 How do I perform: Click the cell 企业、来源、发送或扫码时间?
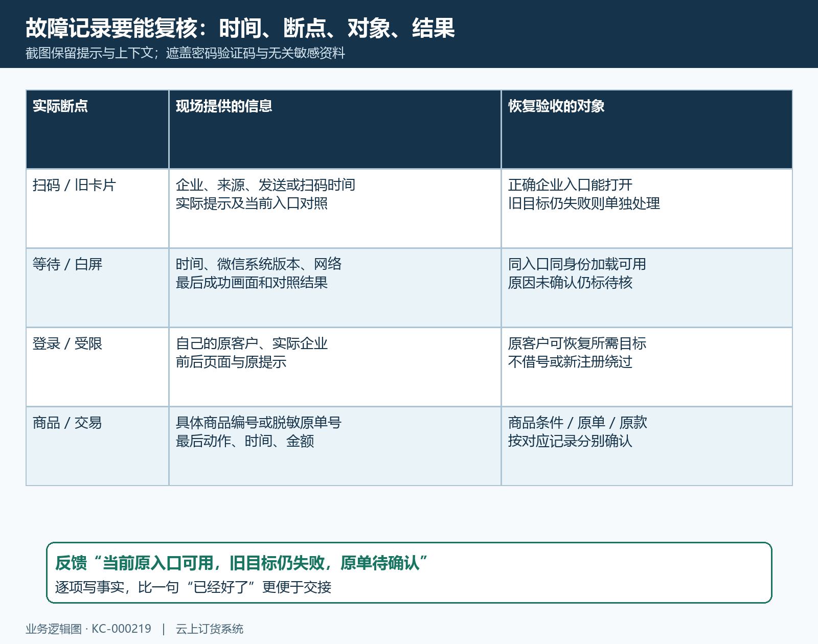(335, 209)
